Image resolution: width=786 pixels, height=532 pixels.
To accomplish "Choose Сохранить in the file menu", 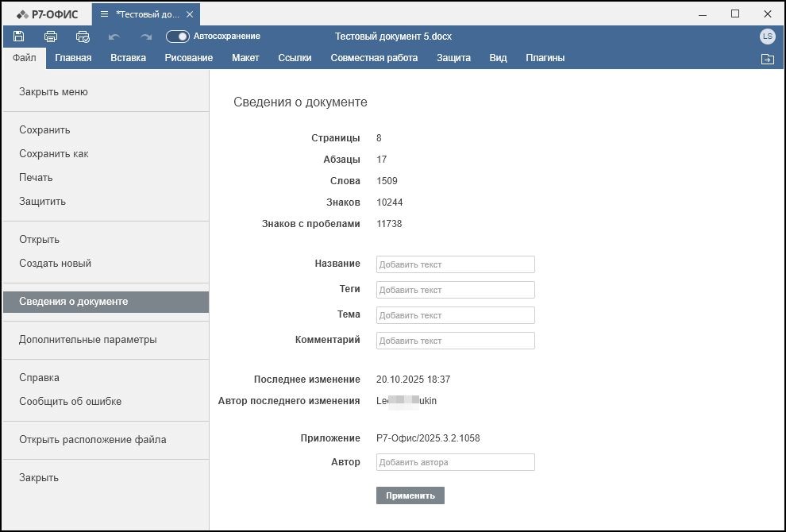I will tap(106, 130).
